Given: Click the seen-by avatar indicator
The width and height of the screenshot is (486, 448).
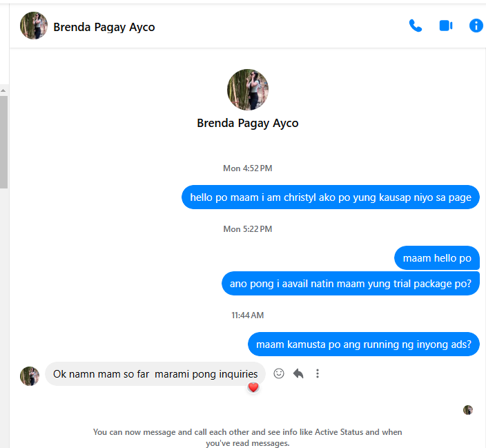Looking at the screenshot, I should (x=467, y=410).
